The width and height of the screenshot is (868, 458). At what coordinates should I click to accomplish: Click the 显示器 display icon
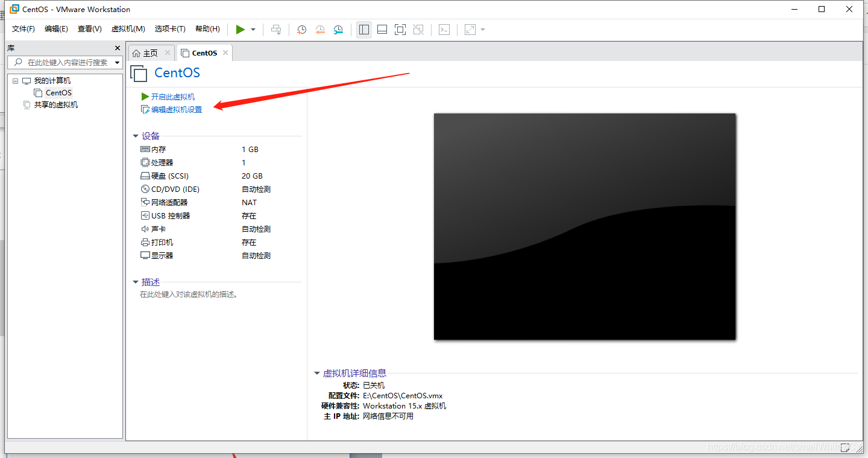click(145, 255)
